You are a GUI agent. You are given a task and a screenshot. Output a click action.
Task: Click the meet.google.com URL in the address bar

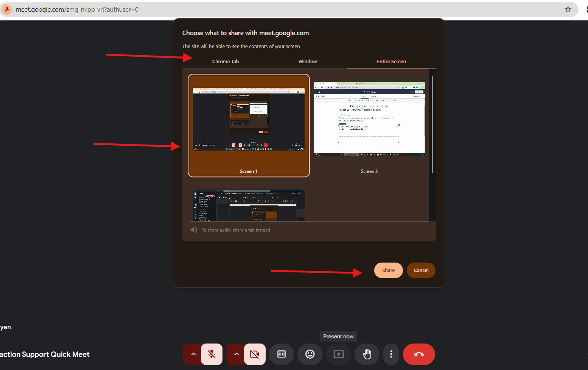(77, 9)
